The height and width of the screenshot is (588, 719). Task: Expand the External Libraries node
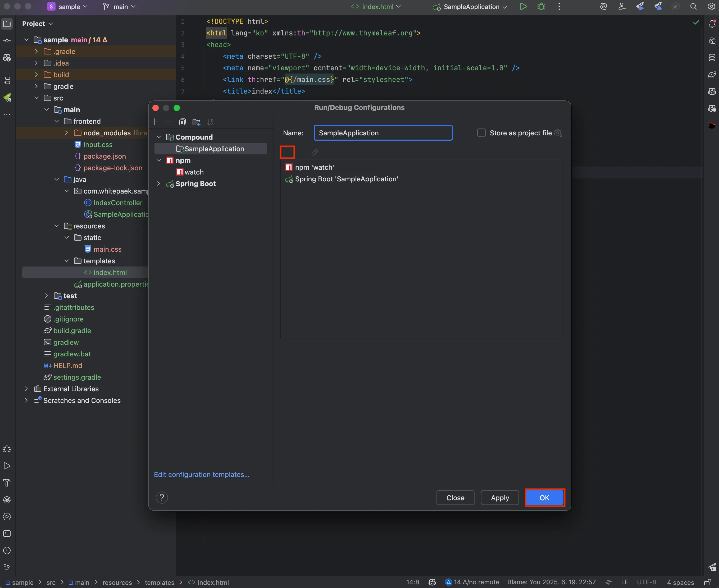coord(26,388)
